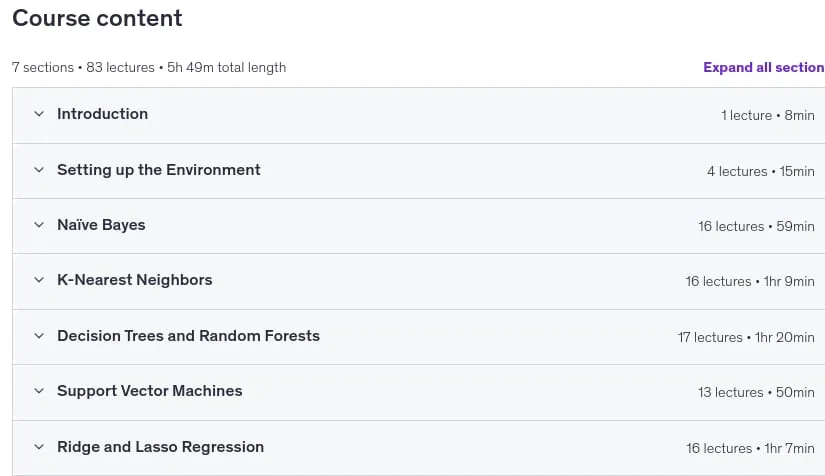Expand the Introduction section chevron
This screenshot has width=825, height=476.
coord(39,114)
